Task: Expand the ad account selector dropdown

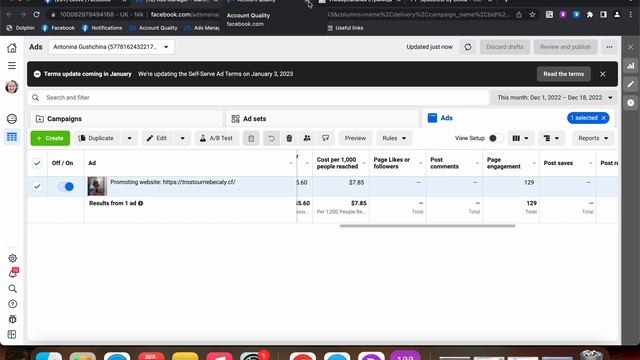Action: click(x=111, y=47)
